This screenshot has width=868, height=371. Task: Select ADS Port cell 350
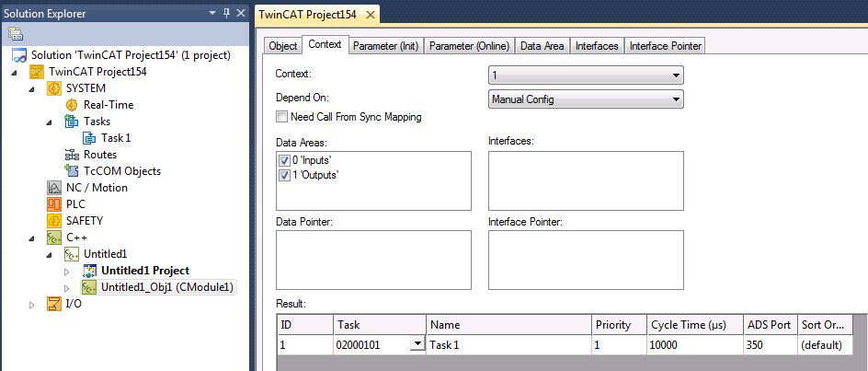770,345
